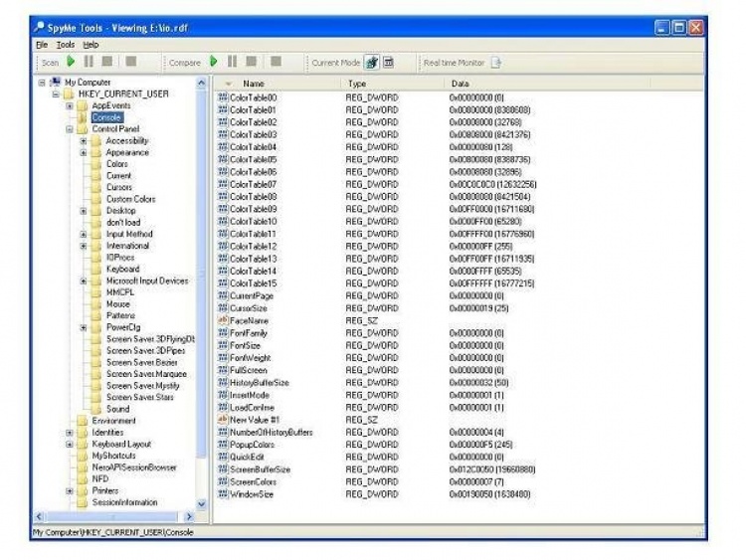746x560 pixels.
Task: Start the Compare with green play button
Action: pos(214,62)
